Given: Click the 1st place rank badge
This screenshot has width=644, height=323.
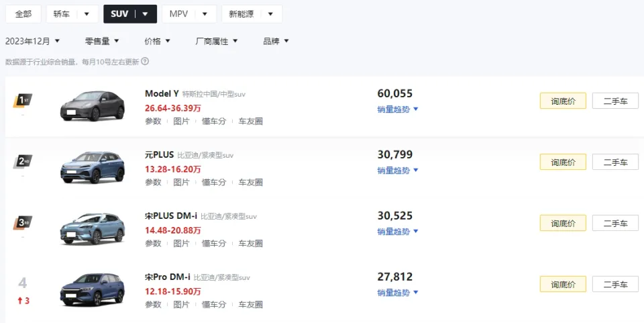Looking at the screenshot, I should (x=23, y=100).
